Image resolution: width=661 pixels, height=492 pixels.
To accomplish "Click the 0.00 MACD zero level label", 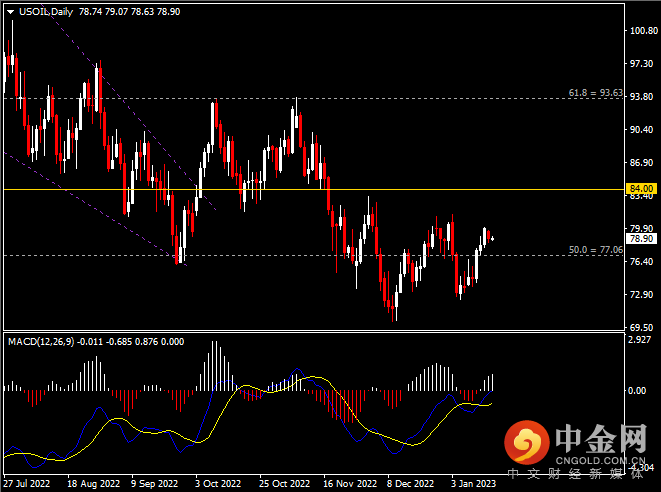I will pyautogui.click(x=635, y=390).
